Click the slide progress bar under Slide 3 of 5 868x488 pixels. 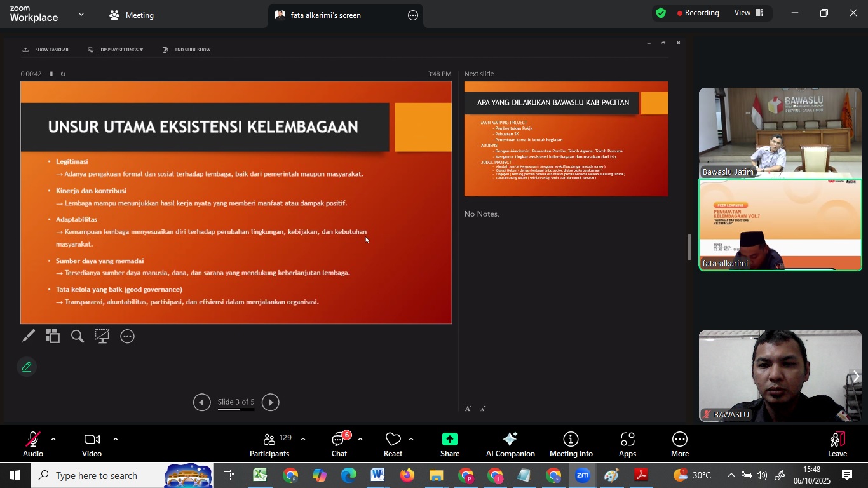point(236,410)
